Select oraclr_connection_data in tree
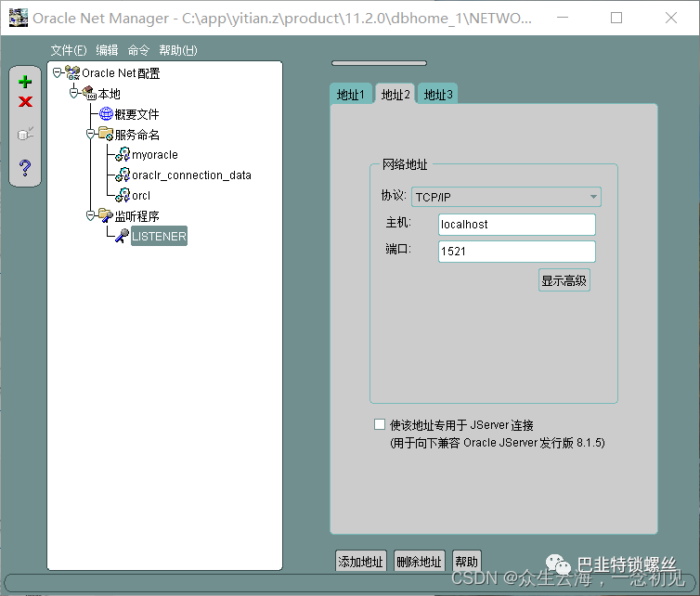 pos(191,175)
